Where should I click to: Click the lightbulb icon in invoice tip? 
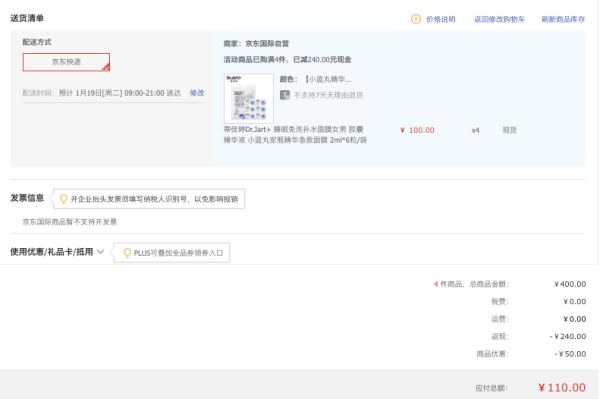64,199
